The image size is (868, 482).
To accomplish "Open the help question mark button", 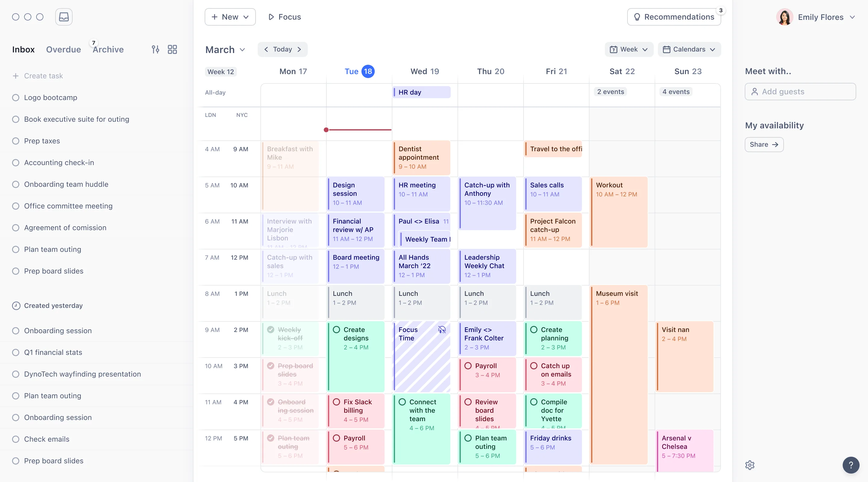I will (x=851, y=465).
